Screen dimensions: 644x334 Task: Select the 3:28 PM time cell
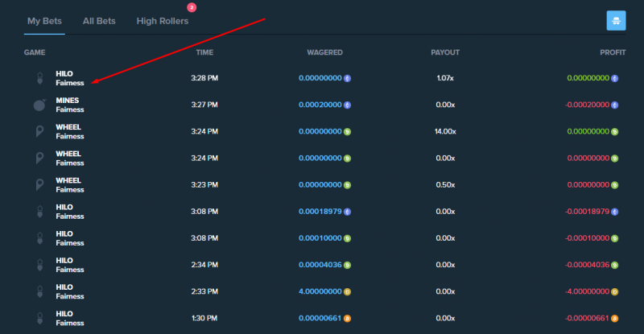tap(204, 78)
